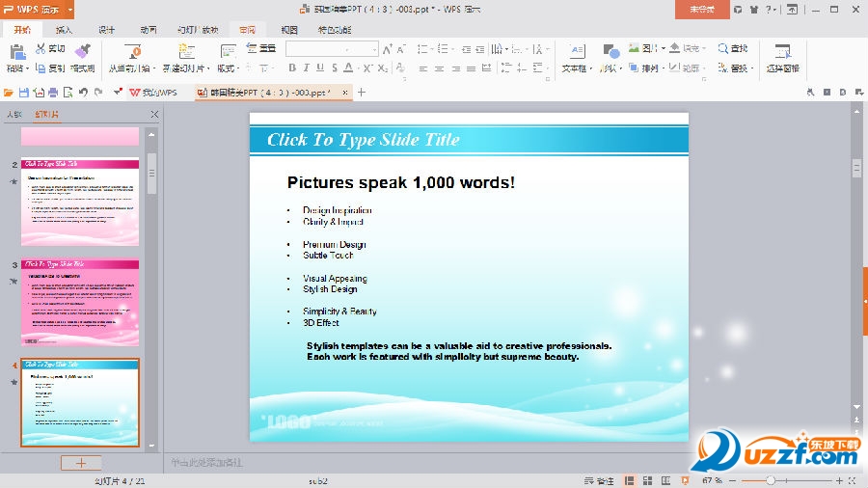Expand the WPS application menu arrow

point(69,9)
